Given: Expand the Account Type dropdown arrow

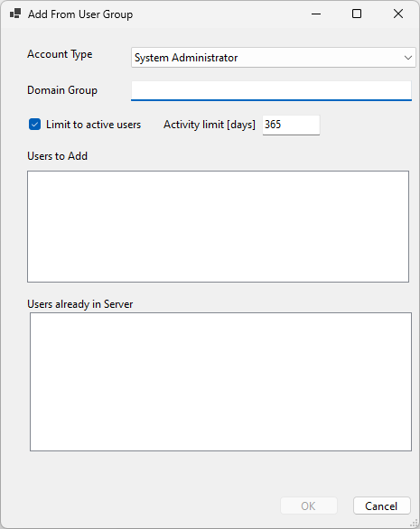Looking at the screenshot, I should point(408,58).
